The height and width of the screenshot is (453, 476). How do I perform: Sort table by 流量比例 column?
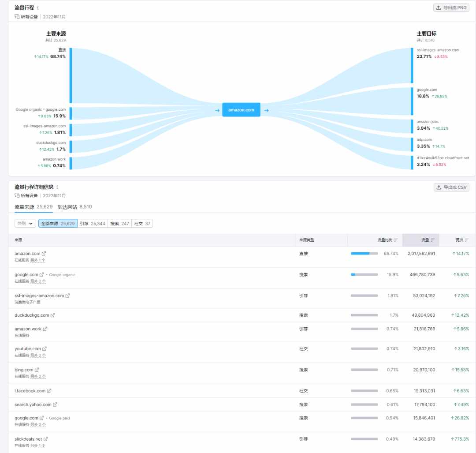[387, 240]
